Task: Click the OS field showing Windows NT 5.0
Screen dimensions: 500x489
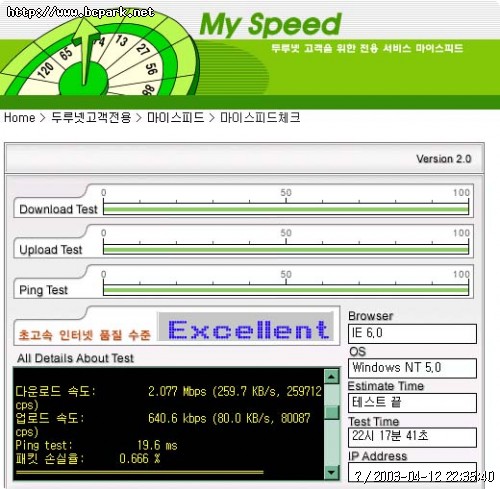Action: [x=412, y=368]
